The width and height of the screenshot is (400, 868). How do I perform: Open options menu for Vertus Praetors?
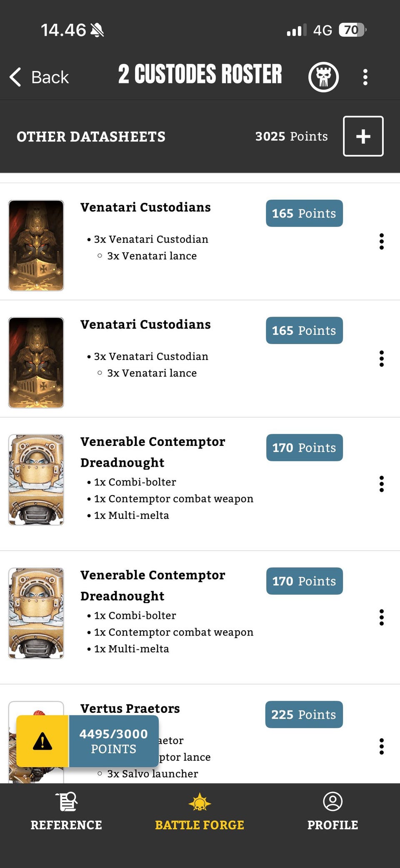(x=381, y=746)
